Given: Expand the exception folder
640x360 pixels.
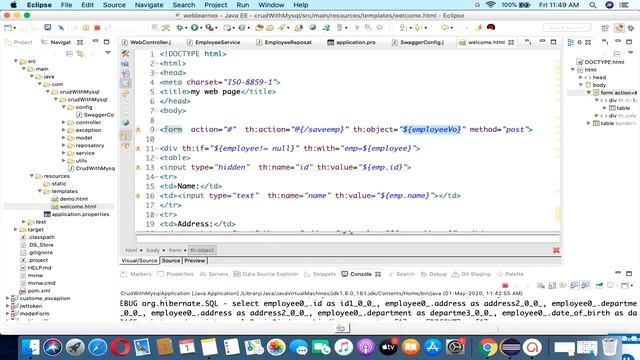Looking at the screenshot, I should 63,130.
